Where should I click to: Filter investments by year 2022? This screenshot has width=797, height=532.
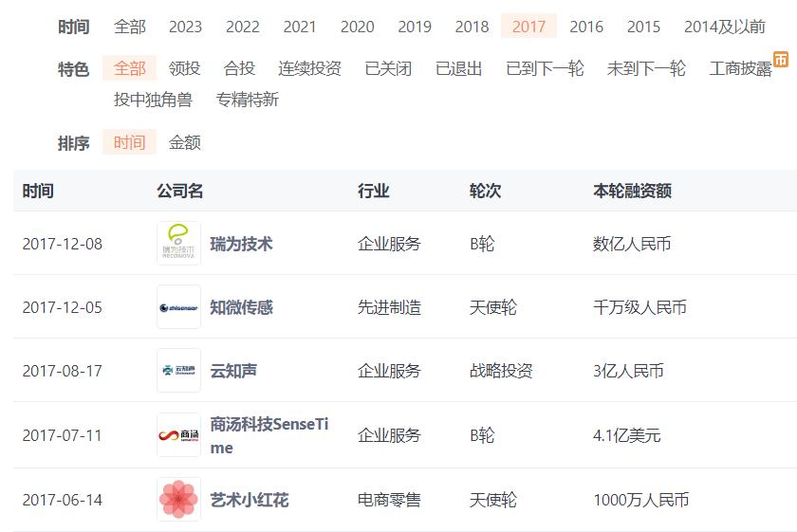click(x=243, y=27)
